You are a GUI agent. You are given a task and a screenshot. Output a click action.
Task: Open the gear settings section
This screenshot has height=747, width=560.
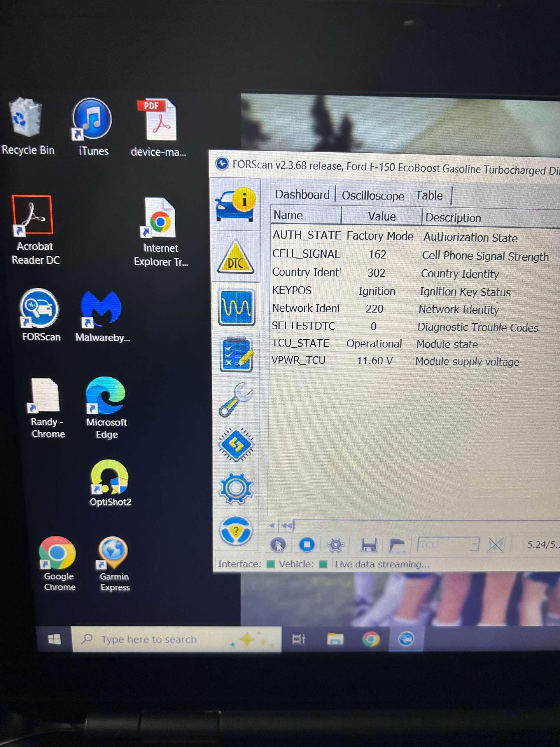[236, 488]
